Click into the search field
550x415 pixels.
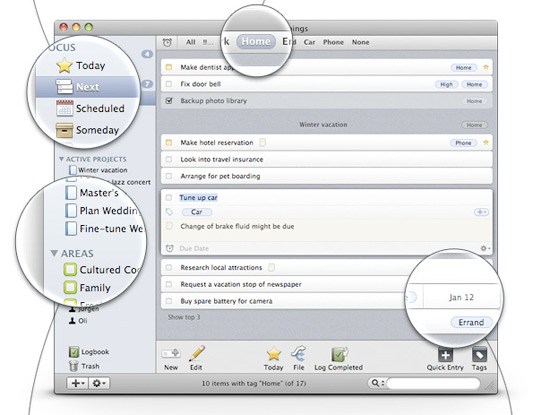click(x=433, y=383)
